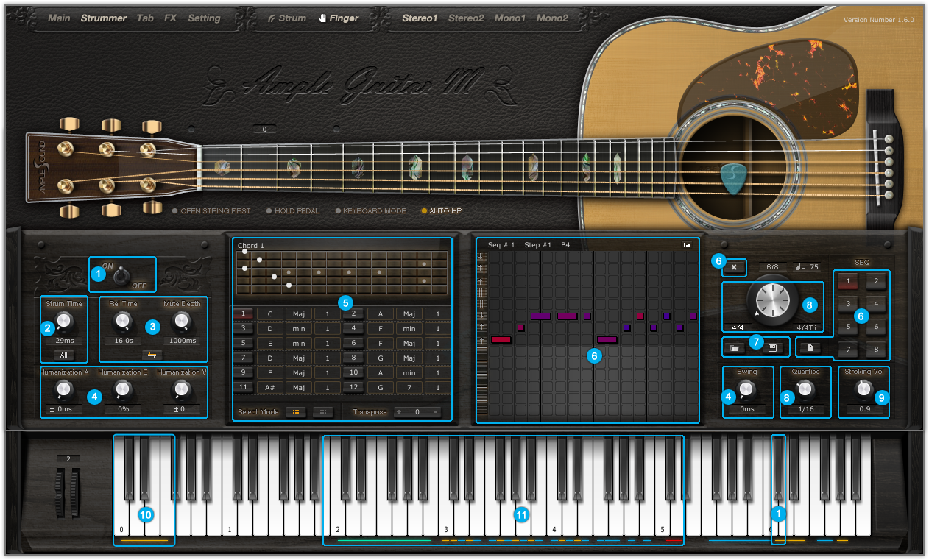The height and width of the screenshot is (560, 929).
Task: Select Stereo2 sample mode
Action: [x=466, y=18]
